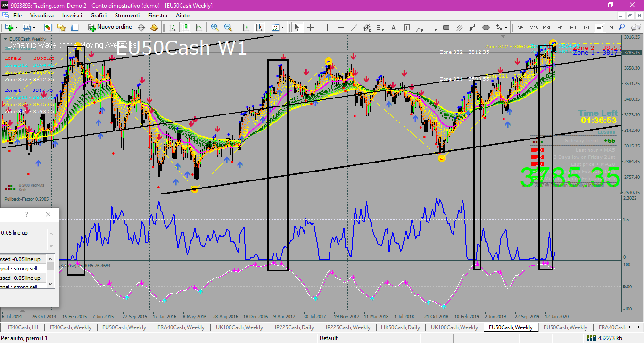Switch to JP225Cash,Daily chart tab
The image size is (644, 343).
click(294, 327)
